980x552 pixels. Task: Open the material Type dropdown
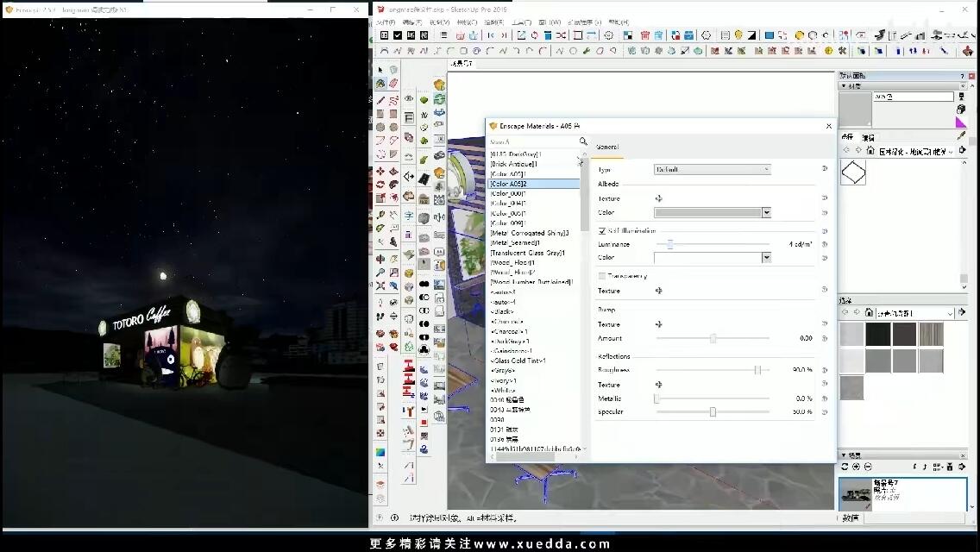point(713,169)
